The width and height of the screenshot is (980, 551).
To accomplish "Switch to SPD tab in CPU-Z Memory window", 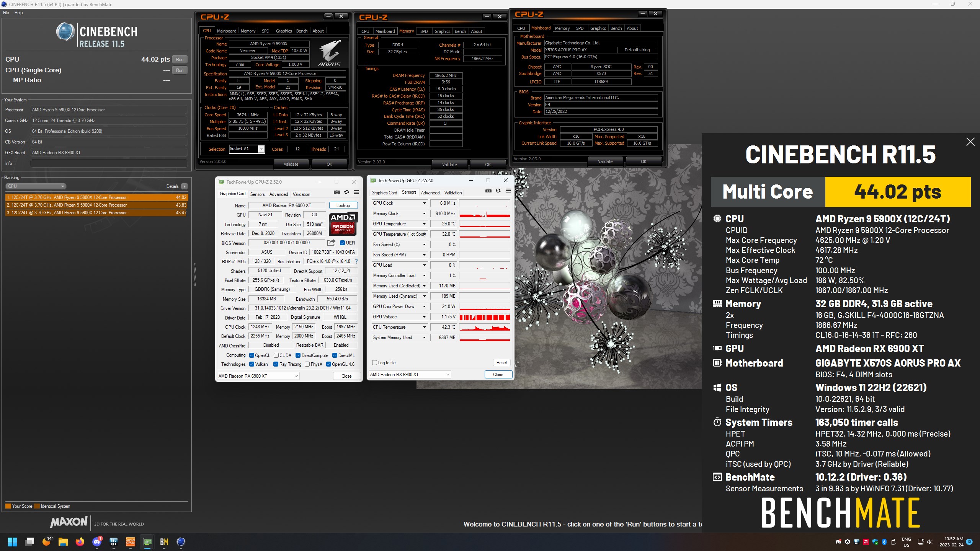I will click(x=424, y=31).
